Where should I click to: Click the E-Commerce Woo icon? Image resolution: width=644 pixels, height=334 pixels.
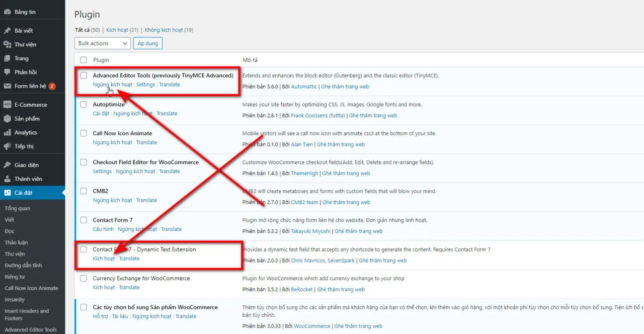(x=8, y=105)
